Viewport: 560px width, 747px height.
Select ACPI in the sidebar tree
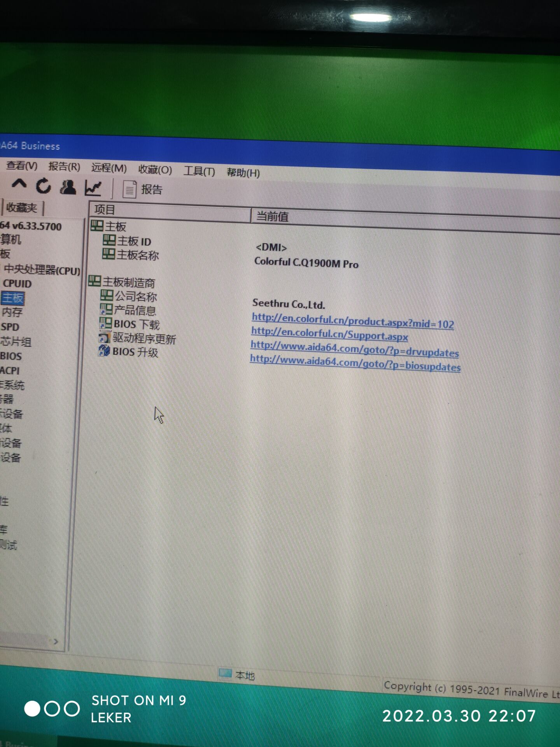coord(10,370)
